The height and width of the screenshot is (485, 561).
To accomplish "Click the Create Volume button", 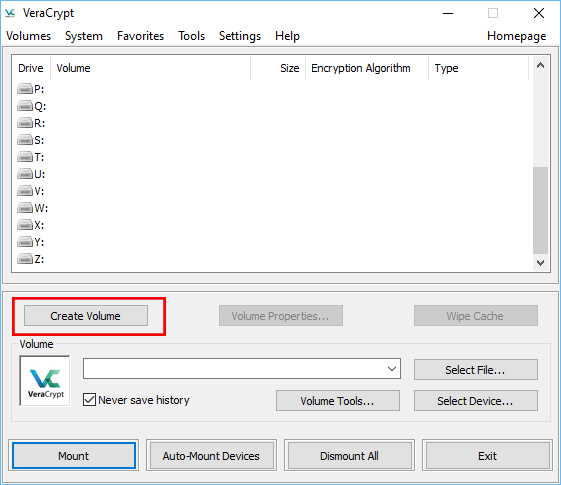I will [86, 316].
